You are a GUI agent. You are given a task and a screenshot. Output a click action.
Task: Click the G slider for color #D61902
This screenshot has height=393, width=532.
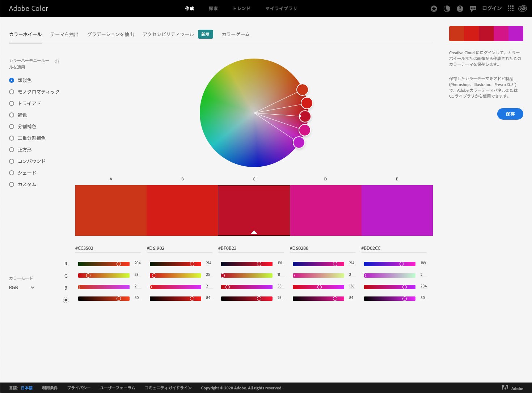pyautogui.click(x=176, y=275)
